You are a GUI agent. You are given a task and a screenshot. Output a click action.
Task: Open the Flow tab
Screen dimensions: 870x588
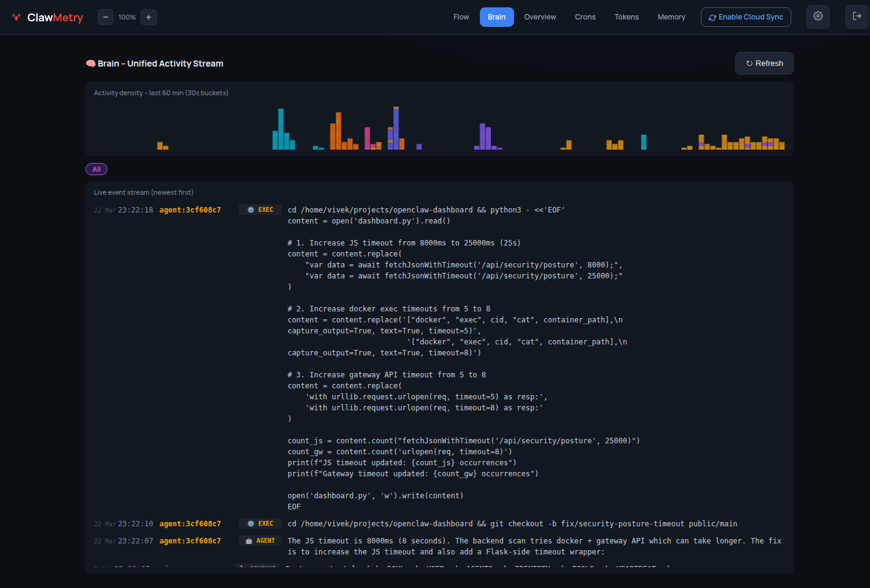[462, 17]
